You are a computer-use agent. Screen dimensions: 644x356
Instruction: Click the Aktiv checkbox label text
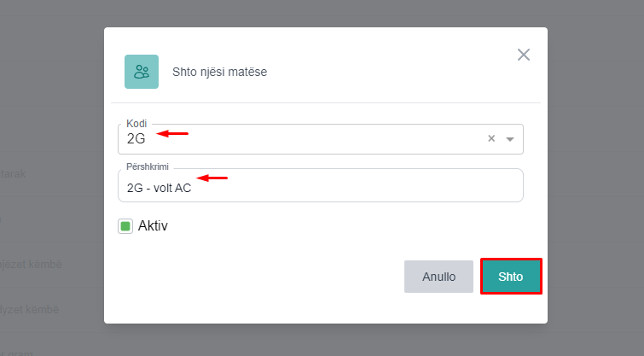coord(153,226)
